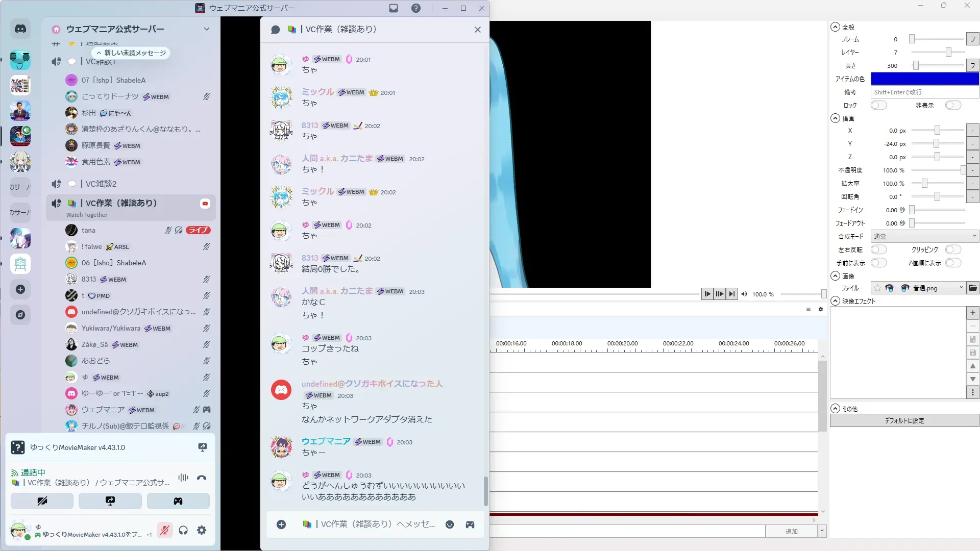Open Discord user settings gear

(202, 530)
